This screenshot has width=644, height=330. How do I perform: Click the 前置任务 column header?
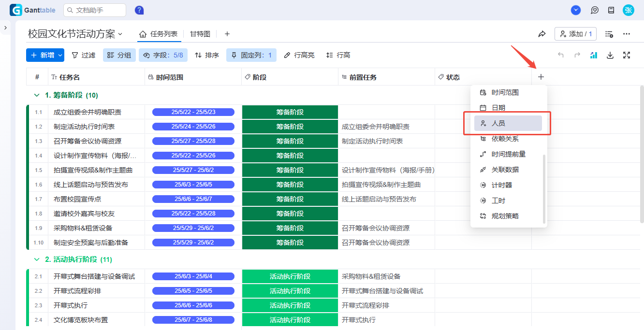pos(386,77)
